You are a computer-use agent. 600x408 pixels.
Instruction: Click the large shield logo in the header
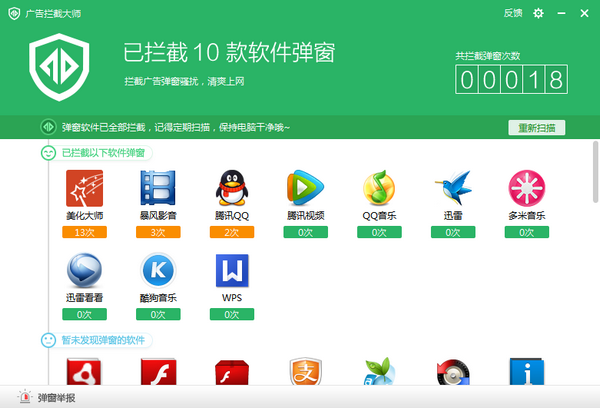tap(59, 67)
